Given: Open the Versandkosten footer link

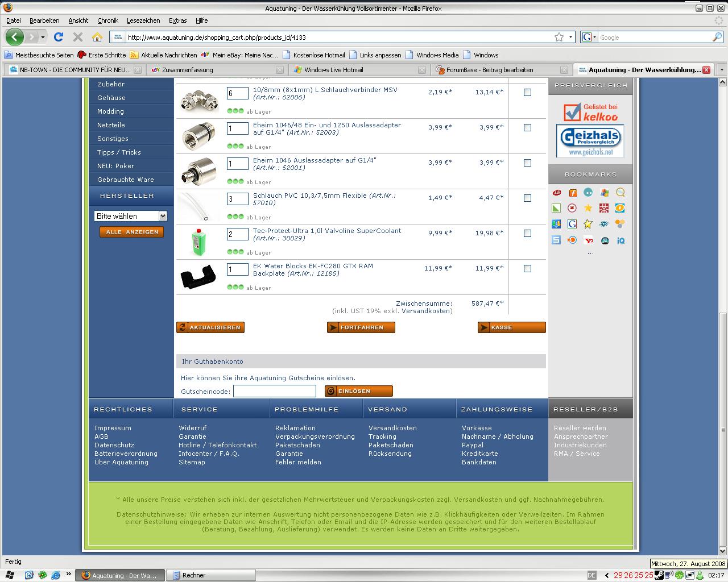Looking at the screenshot, I should pos(392,428).
